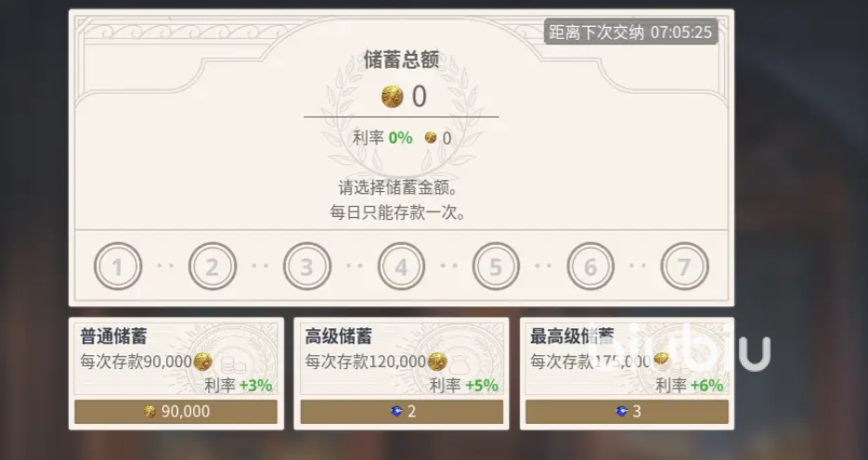Click the small coin icon next to interest rate
Screen dimensions: 868x460
point(431,137)
